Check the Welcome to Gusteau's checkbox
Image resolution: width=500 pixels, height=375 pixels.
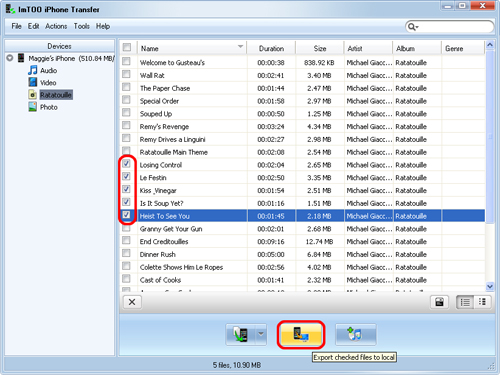tap(126, 61)
